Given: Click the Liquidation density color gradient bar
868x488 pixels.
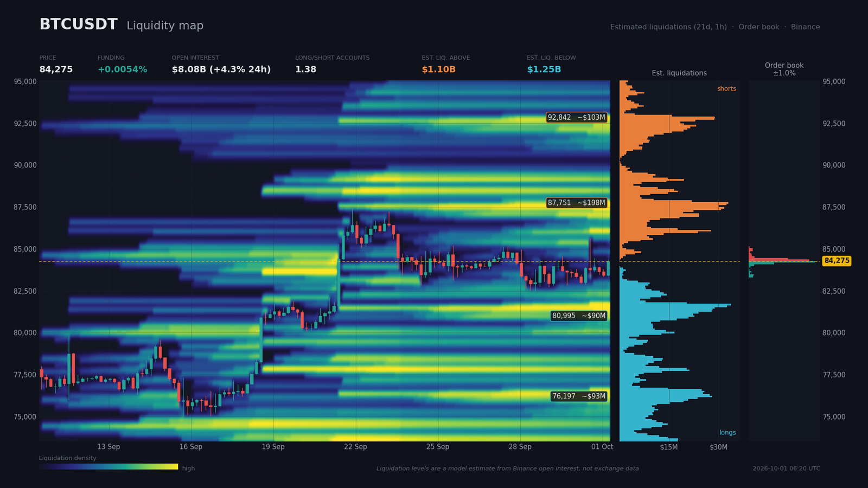Looking at the screenshot, I should [108, 466].
